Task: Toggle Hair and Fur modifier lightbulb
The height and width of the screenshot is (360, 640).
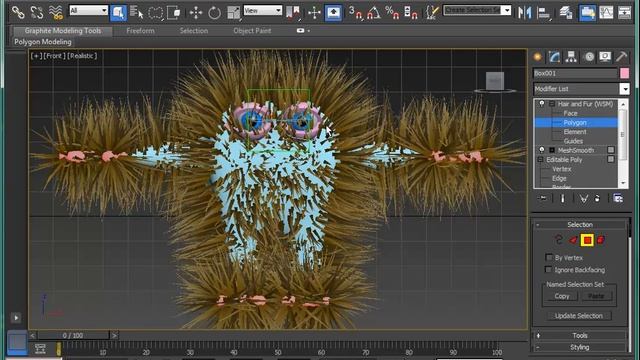Action: [x=542, y=104]
